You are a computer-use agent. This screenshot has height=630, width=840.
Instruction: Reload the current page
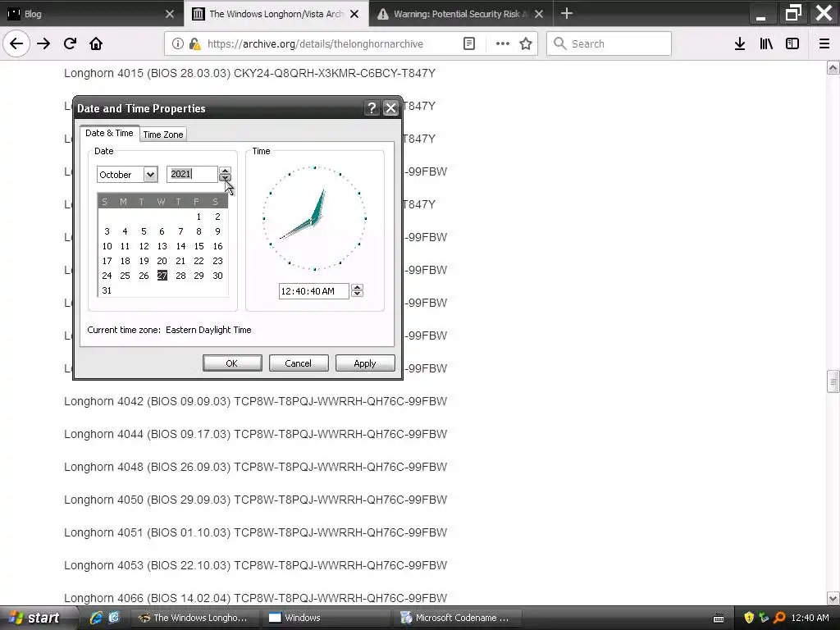70,44
